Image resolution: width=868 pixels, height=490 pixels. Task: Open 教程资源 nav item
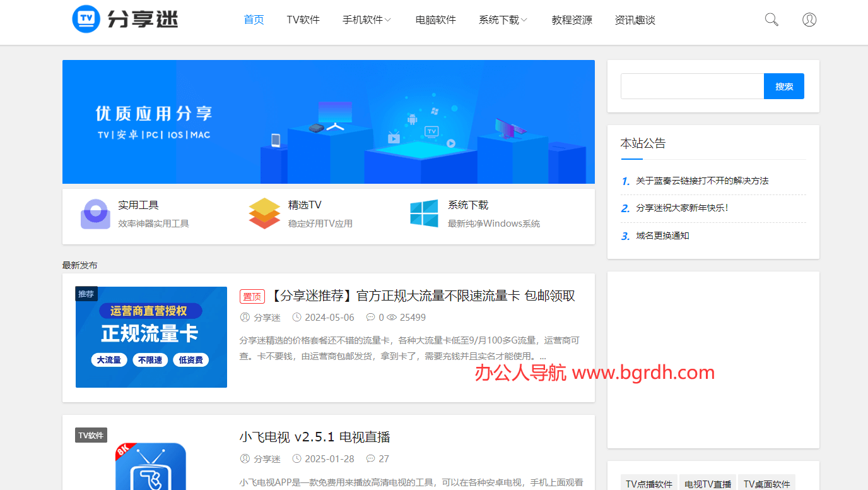pyautogui.click(x=572, y=20)
